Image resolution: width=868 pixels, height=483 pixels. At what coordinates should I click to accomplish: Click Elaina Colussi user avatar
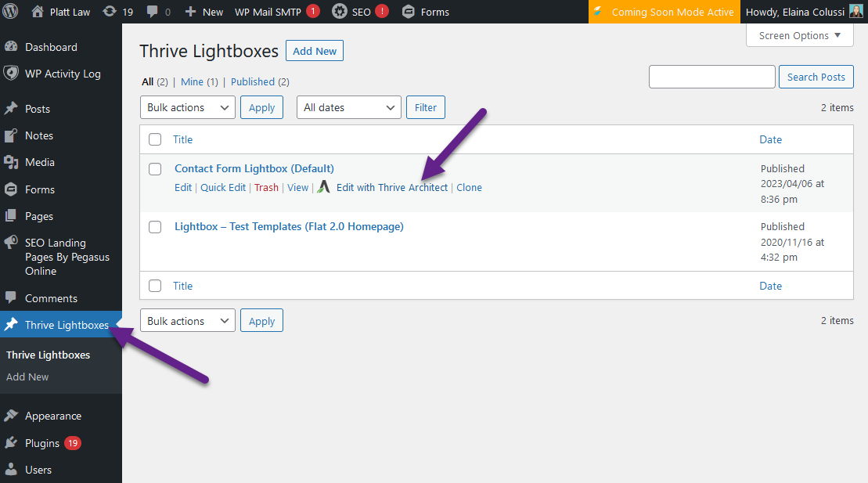pyautogui.click(x=855, y=11)
